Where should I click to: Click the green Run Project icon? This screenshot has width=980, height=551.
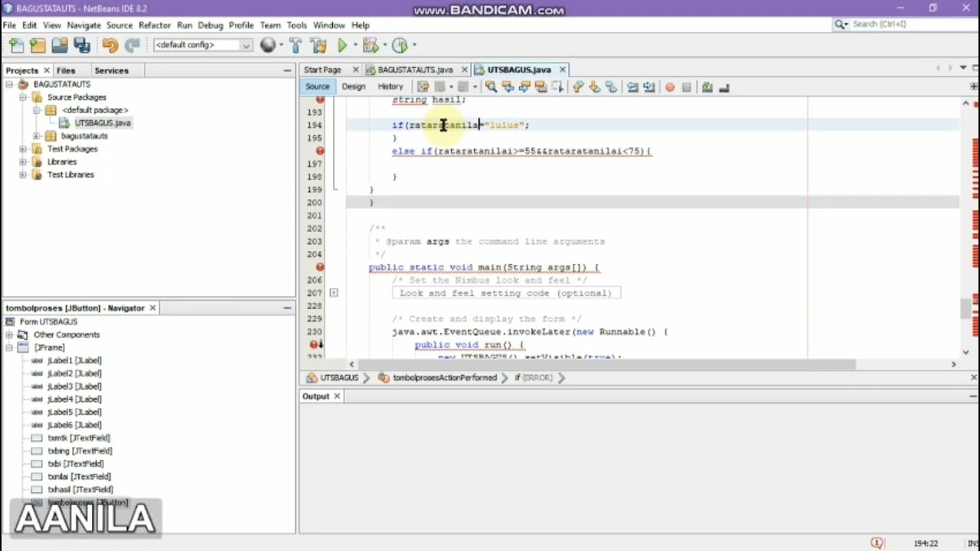pyautogui.click(x=342, y=45)
